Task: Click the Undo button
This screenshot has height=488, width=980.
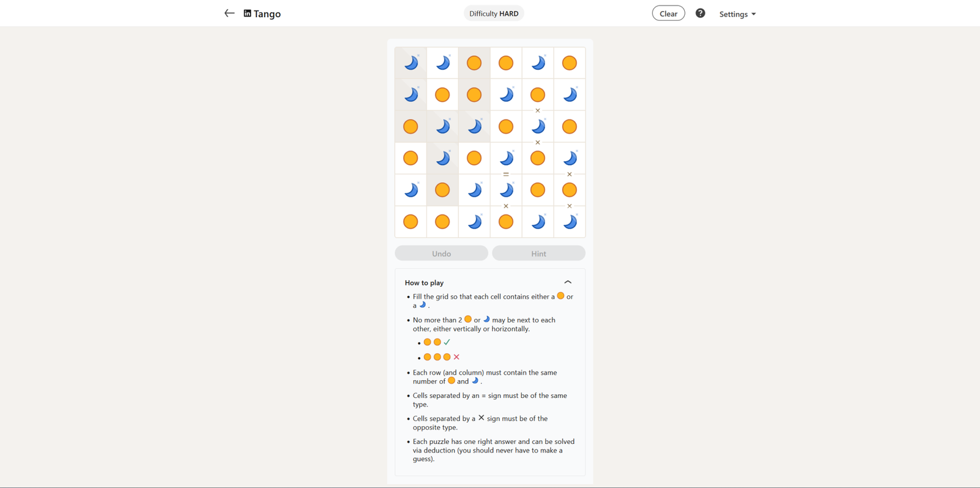Action: point(441,253)
